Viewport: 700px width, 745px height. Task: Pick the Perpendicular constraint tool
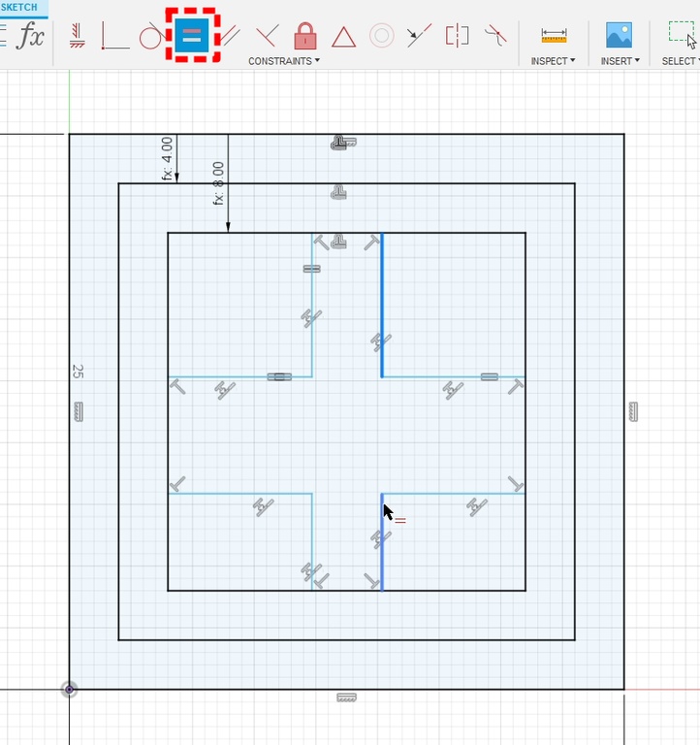click(x=267, y=37)
